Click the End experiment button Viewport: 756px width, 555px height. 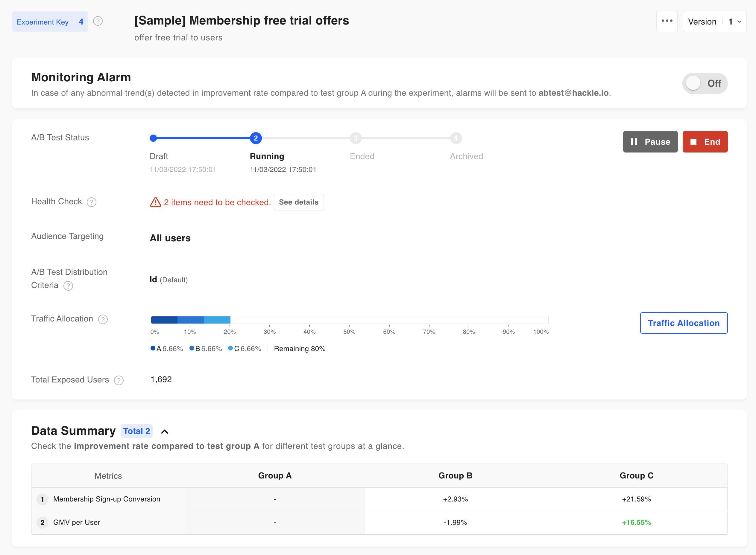click(705, 142)
